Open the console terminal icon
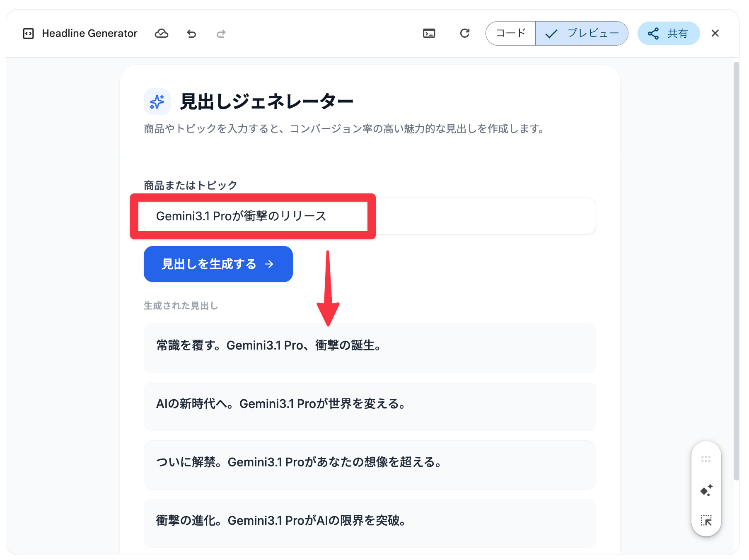 pyautogui.click(x=429, y=34)
